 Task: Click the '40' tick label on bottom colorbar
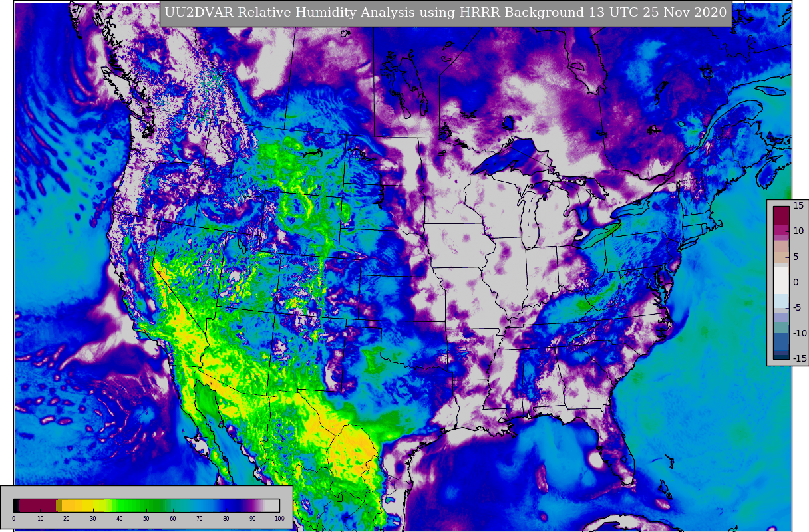click(x=120, y=519)
